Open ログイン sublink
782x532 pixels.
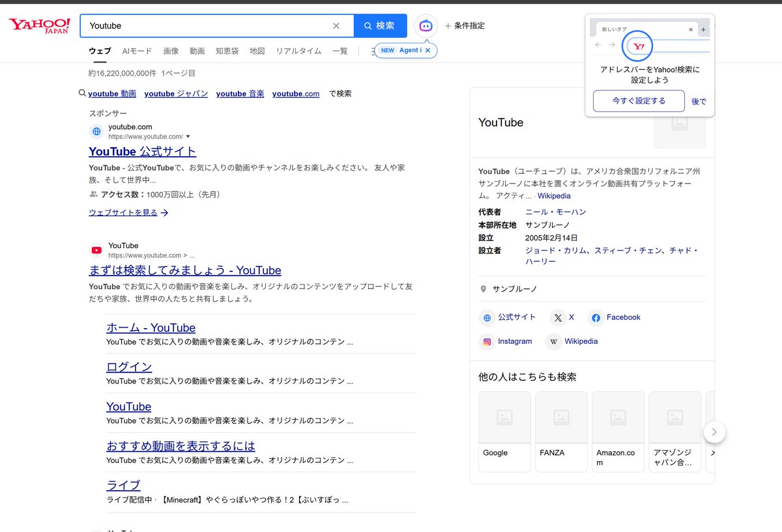click(129, 367)
